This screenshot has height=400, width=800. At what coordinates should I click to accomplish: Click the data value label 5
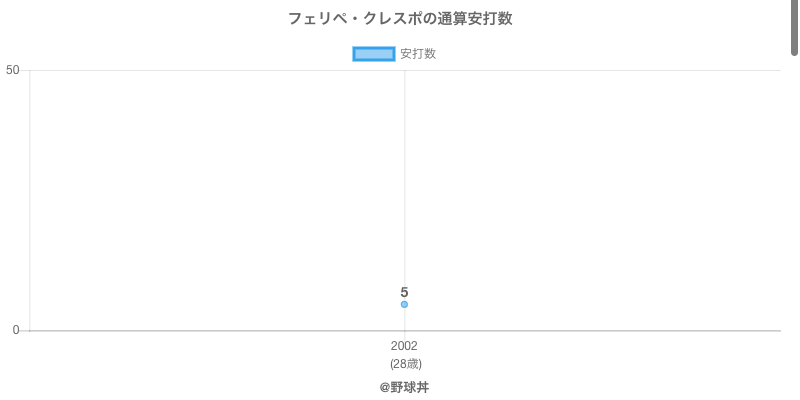coord(404,292)
